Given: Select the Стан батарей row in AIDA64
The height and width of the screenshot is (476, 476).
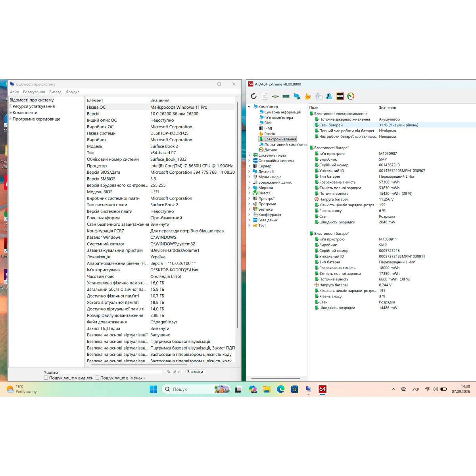Looking at the screenshot, I should click(392, 125).
